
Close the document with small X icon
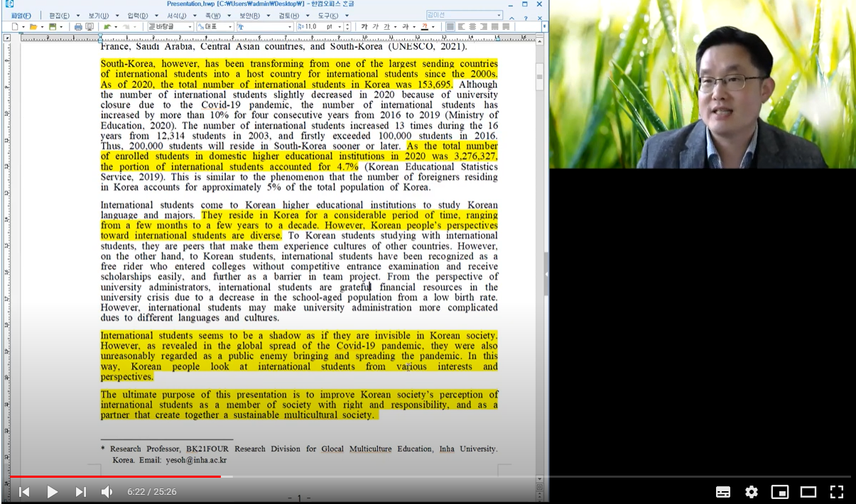pyautogui.click(x=540, y=18)
